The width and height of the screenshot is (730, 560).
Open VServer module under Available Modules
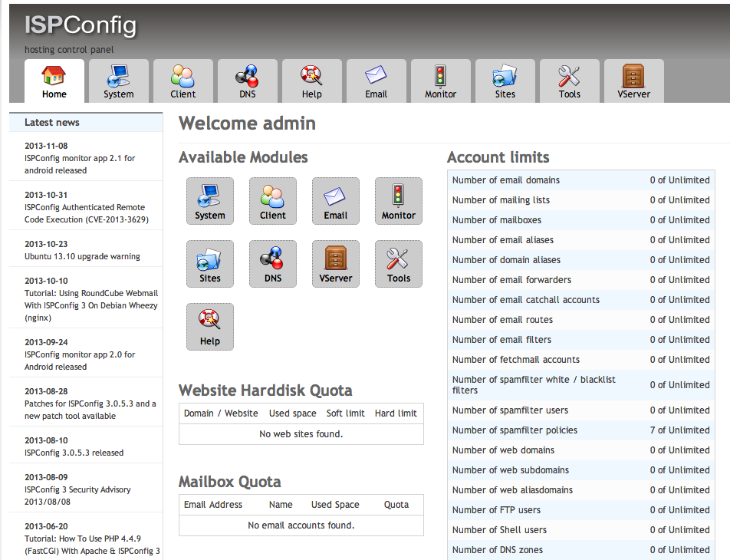tap(336, 264)
